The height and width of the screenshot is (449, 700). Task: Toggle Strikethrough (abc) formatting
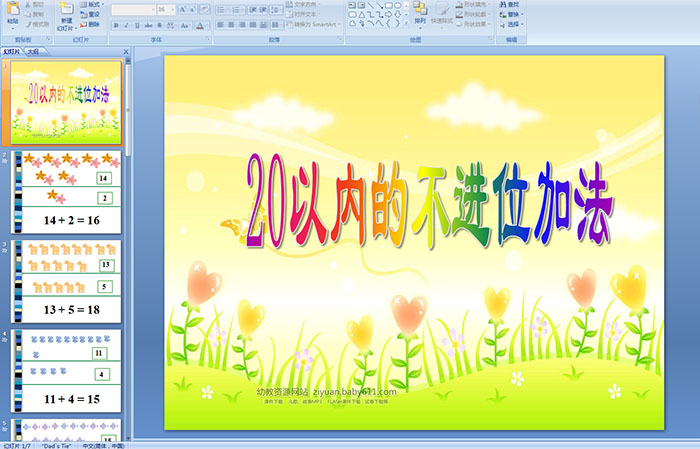click(148, 25)
